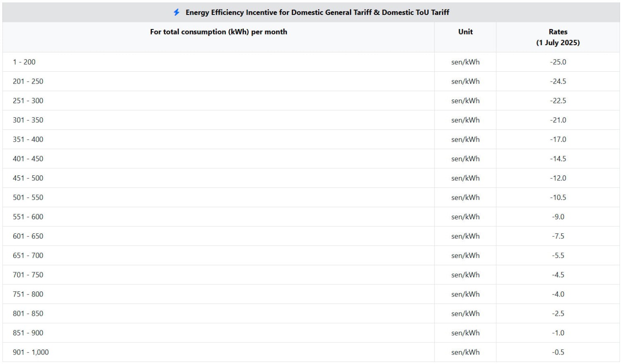Image resolution: width=622 pixels, height=364 pixels.
Task: Click the sen/kWh unit cell for tier 501-550
Action: (x=465, y=197)
